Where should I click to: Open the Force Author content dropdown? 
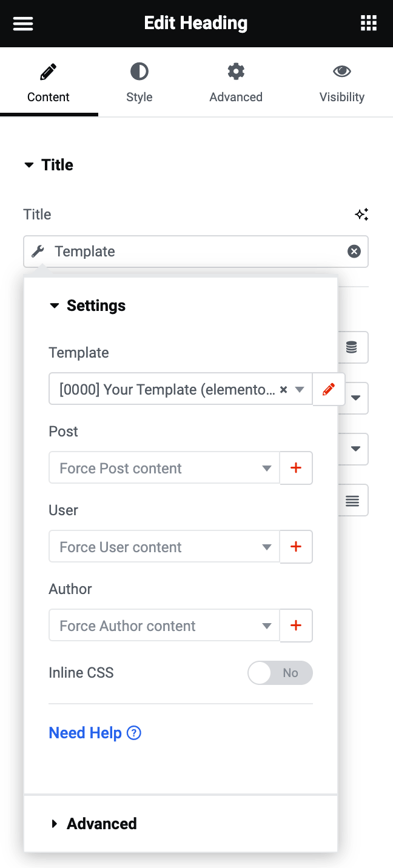[x=164, y=626]
